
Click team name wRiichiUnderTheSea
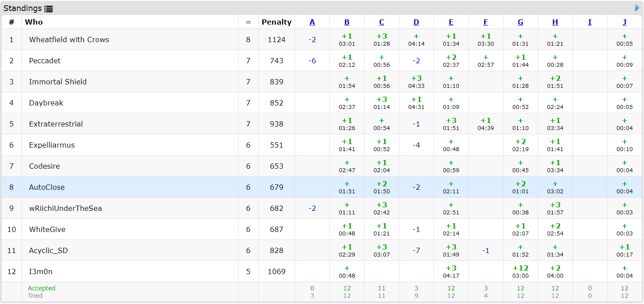[65, 208]
